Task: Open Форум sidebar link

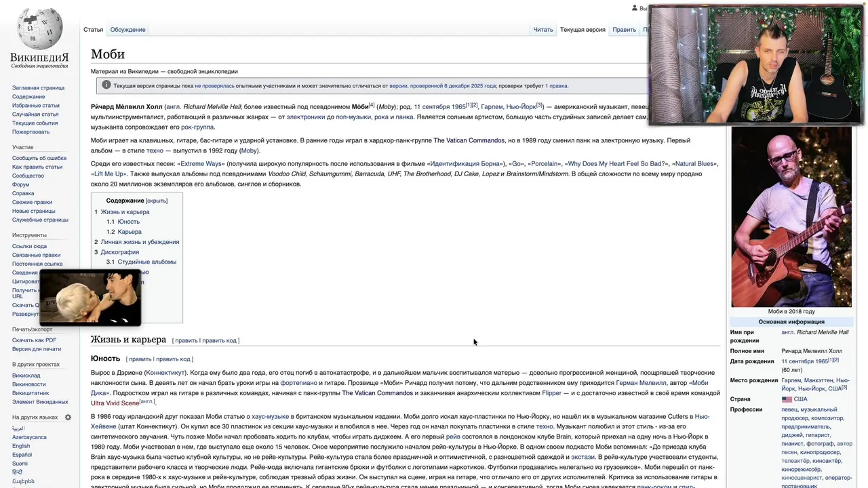Action: coord(20,185)
